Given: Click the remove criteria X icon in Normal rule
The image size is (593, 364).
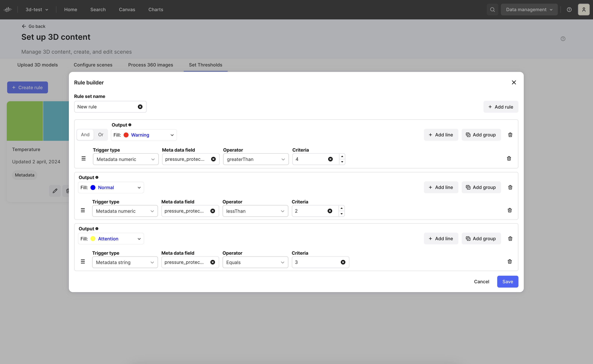Looking at the screenshot, I should pos(330,211).
